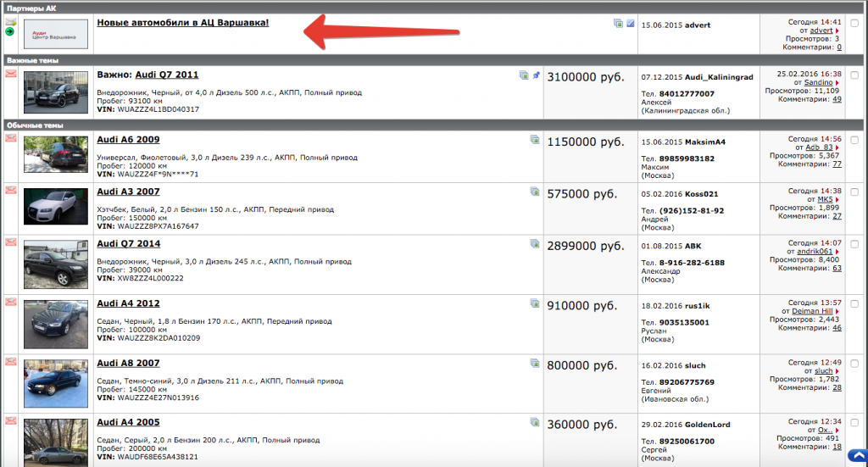Click the red last-post arrow next to sluch
The image size is (868, 467).
coord(837,371)
